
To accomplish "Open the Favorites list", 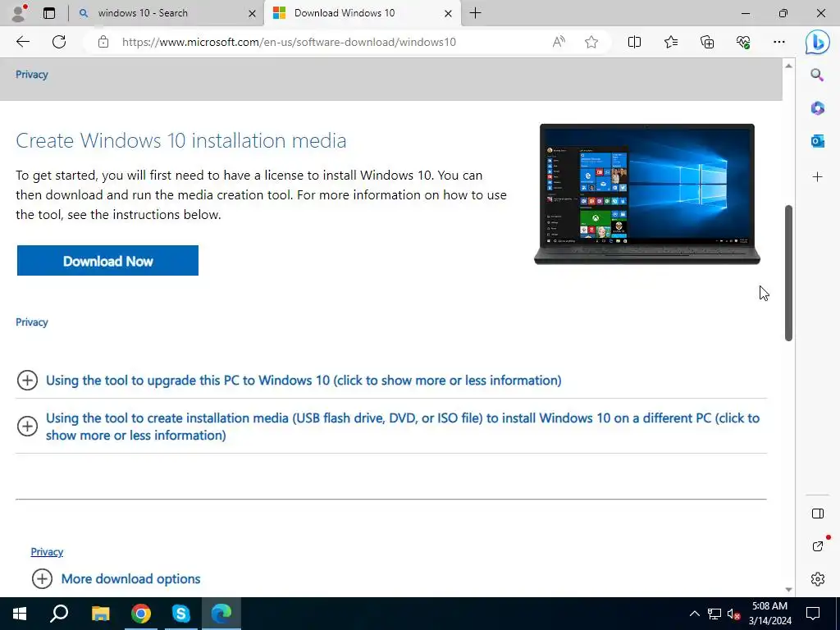I will (x=671, y=42).
